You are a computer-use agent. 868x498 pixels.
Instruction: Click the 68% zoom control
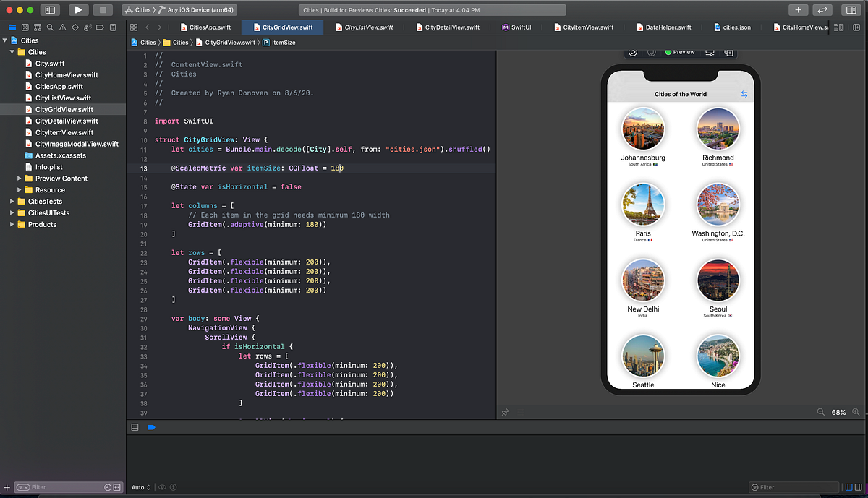[x=838, y=412]
